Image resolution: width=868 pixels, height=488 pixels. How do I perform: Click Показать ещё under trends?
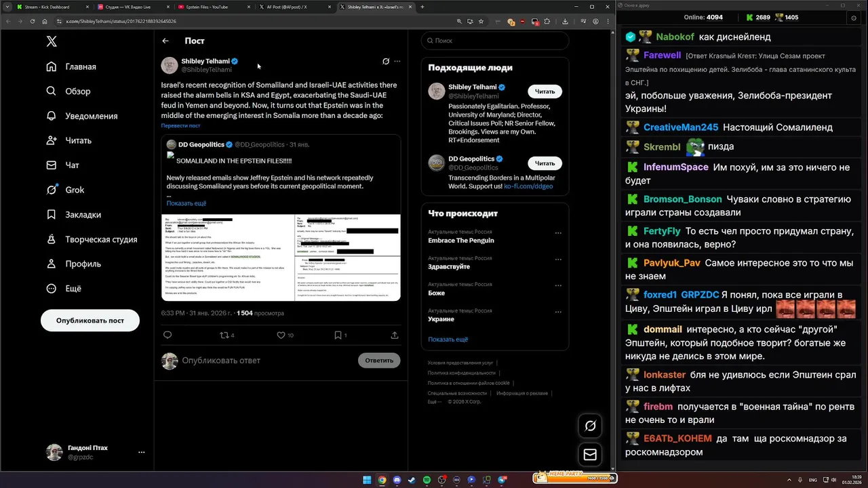(x=448, y=339)
